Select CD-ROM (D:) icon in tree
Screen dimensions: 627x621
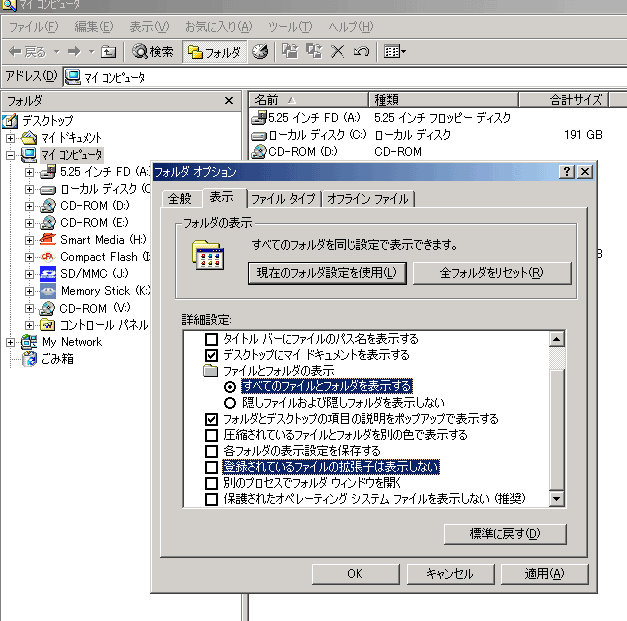(x=48, y=206)
